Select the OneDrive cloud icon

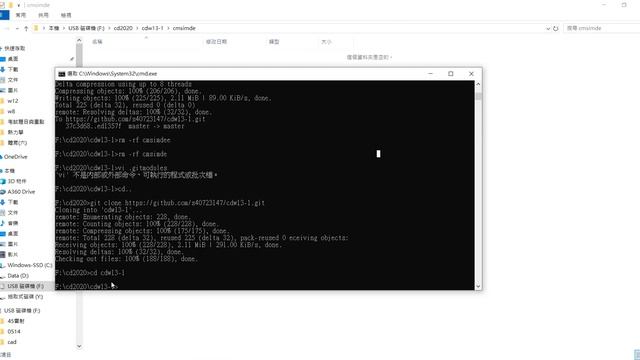click(2, 157)
